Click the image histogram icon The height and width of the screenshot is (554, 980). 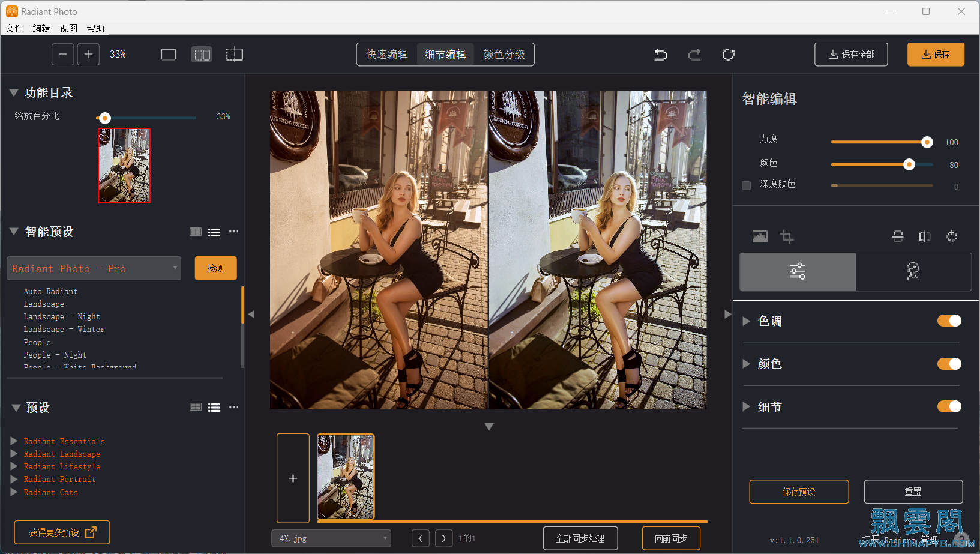[760, 236]
